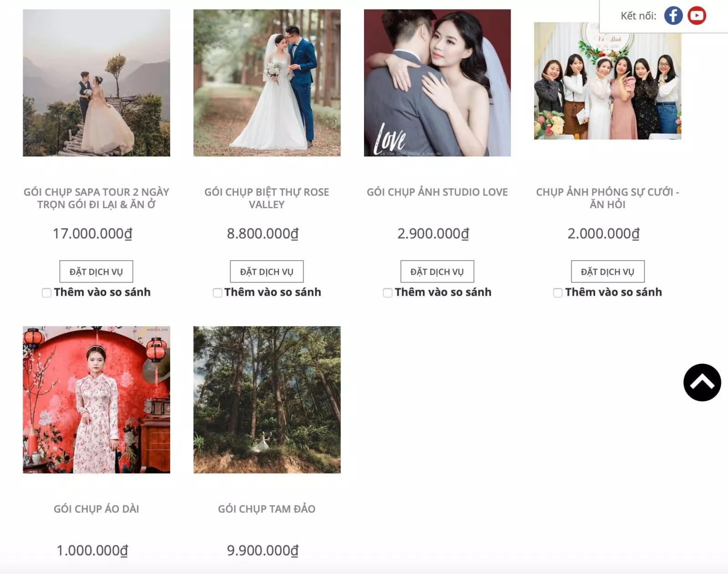Open the red backdrop áo dài photo

click(96, 400)
